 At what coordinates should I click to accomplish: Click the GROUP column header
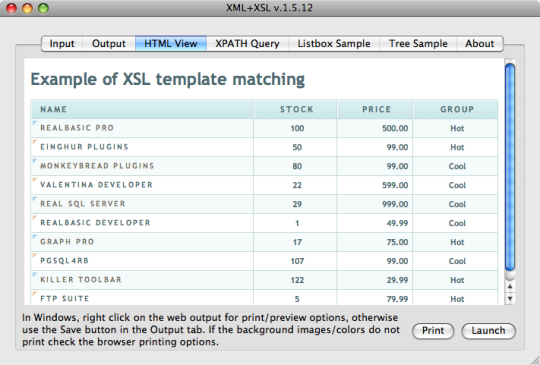pos(457,109)
